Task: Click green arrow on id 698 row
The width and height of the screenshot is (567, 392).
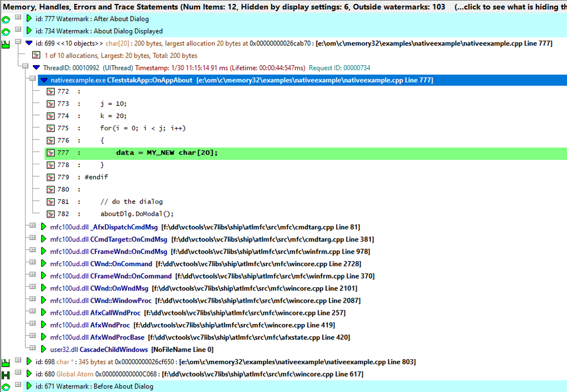Action: [x=29, y=361]
